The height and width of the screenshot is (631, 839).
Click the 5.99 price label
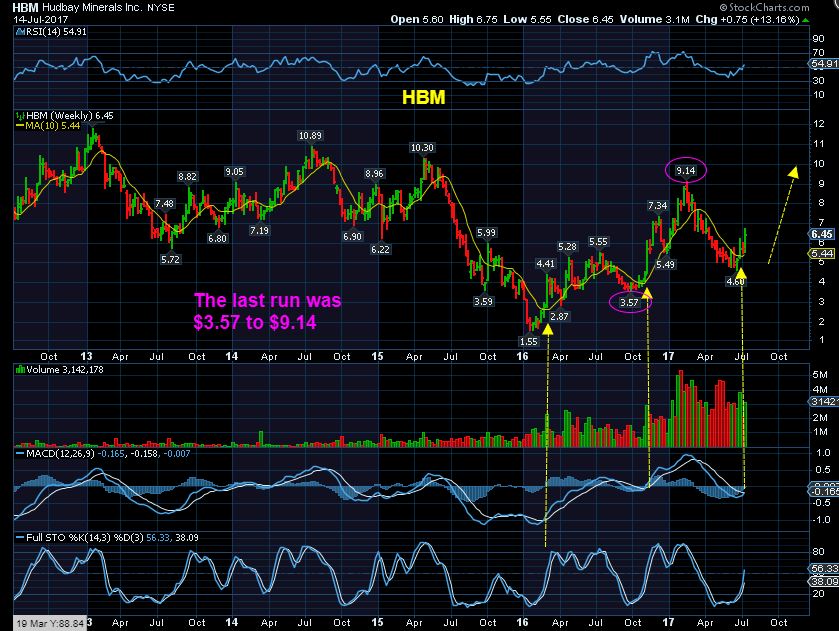coord(486,233)
